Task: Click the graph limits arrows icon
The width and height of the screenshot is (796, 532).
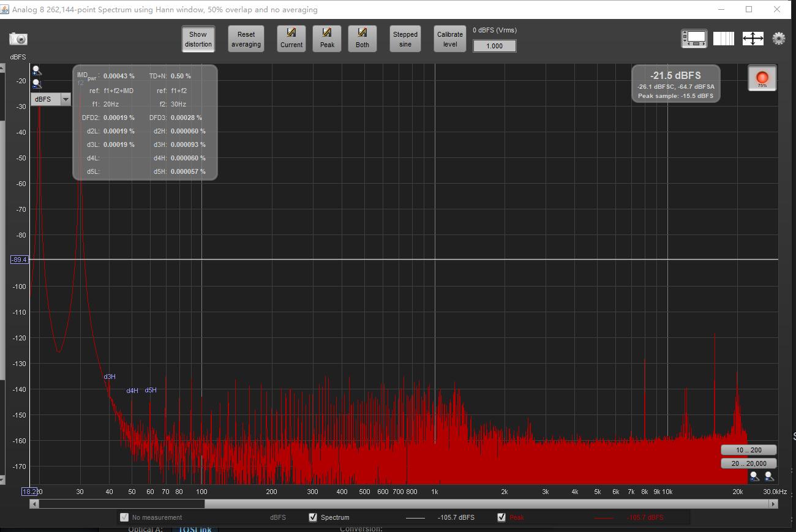Action: [x=753, y=39]
